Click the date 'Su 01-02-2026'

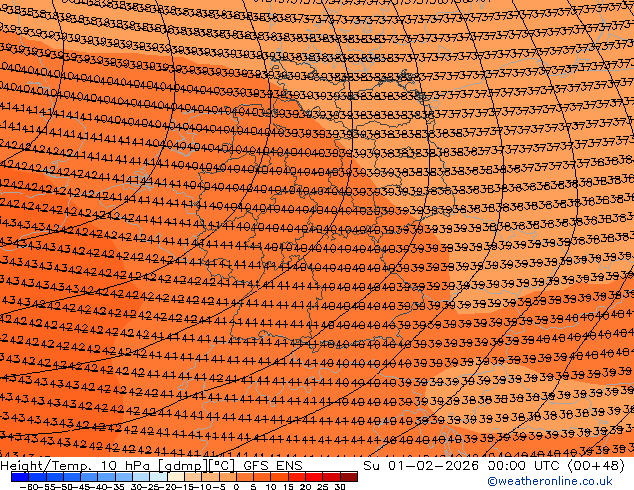pyautogui.click(x=421, y=465)
